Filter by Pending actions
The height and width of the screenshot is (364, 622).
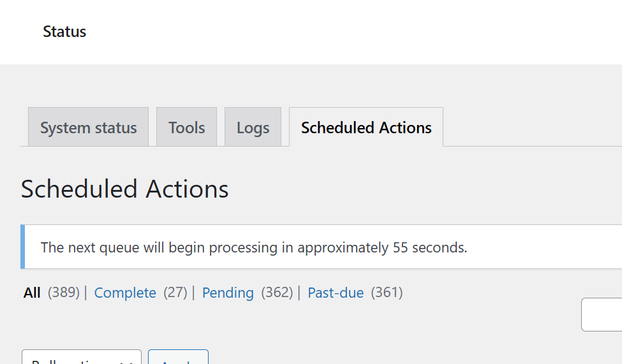(x=228, y=293)
